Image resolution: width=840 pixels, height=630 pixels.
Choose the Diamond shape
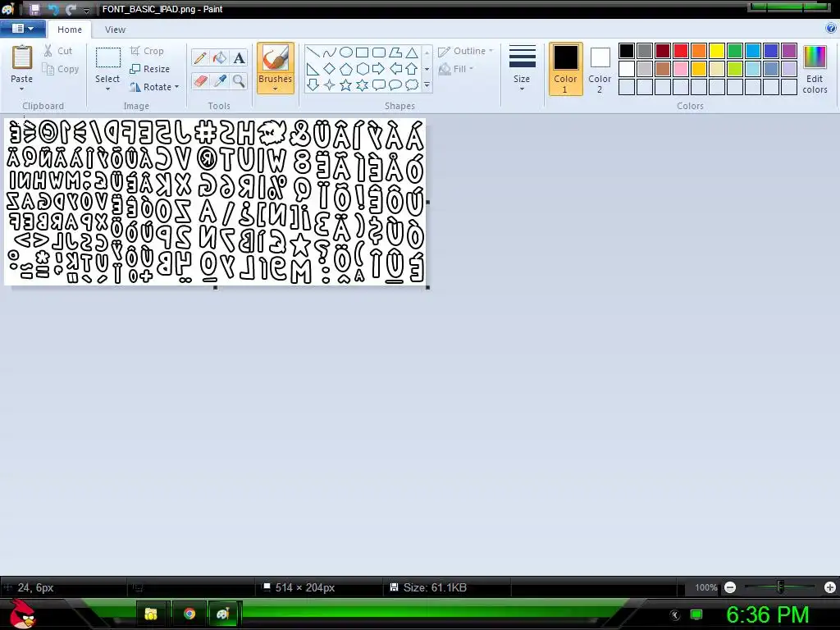(330, 69)
